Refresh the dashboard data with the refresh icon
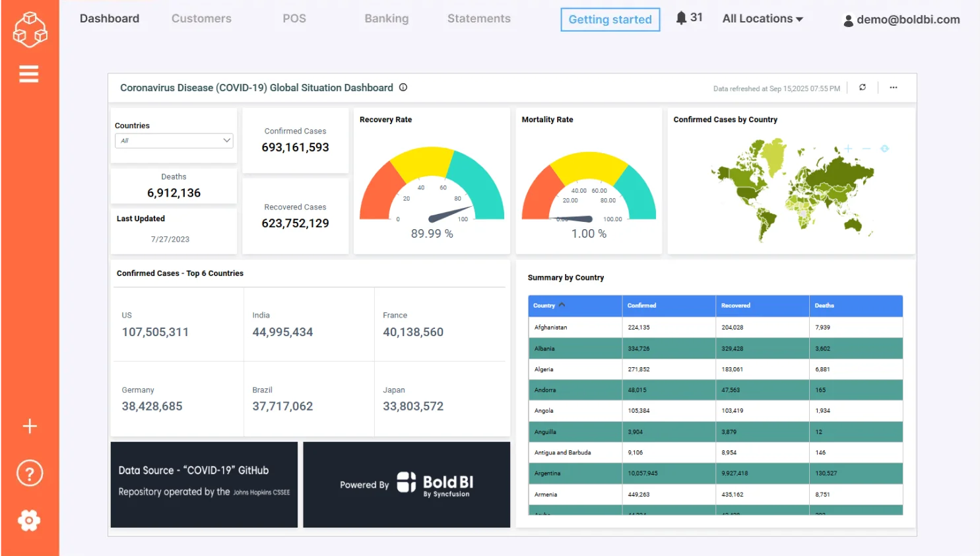This screenshot has height=556, width=980. coord(863,87)
